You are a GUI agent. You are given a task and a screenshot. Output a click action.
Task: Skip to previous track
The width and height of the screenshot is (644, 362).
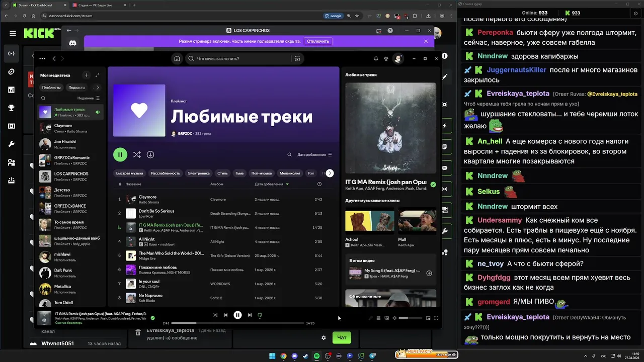[226, 315]
